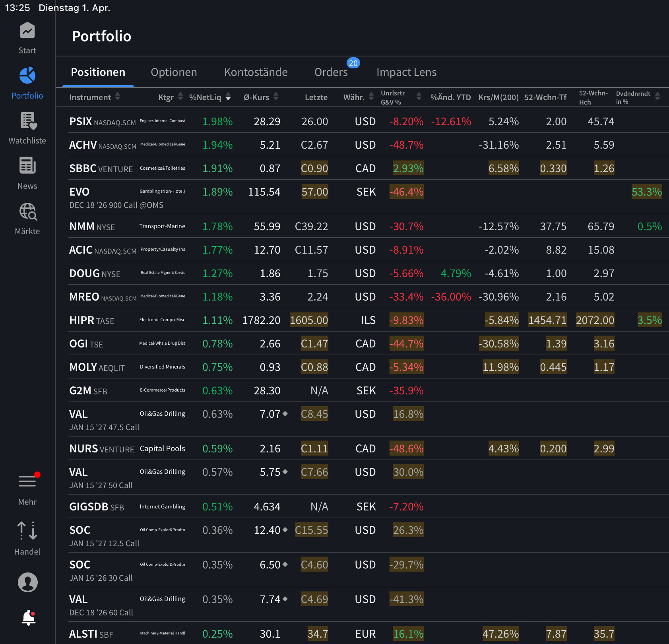Open the ACIC position row
Image resolution: width=669 pixels, height=644 pixels.
coord(368,250)
